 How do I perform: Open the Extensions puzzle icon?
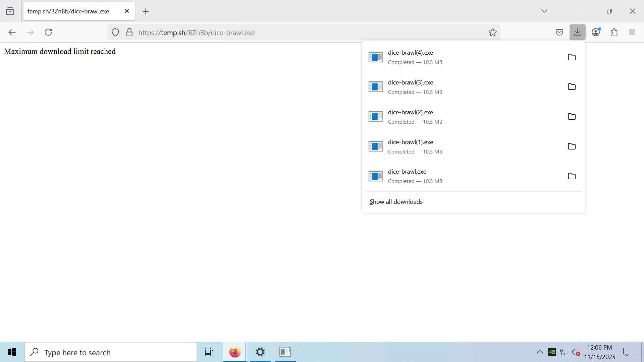(x=614, y=33)
